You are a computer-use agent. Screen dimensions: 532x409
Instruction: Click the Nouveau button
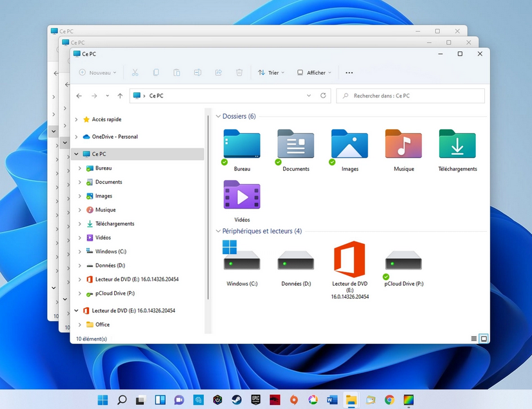[97, 73]
